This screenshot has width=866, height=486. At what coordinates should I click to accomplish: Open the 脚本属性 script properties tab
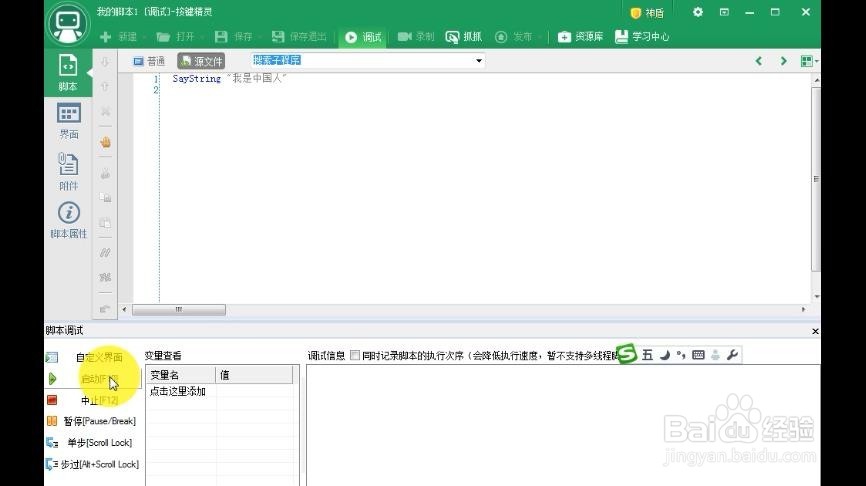[68, 220]
